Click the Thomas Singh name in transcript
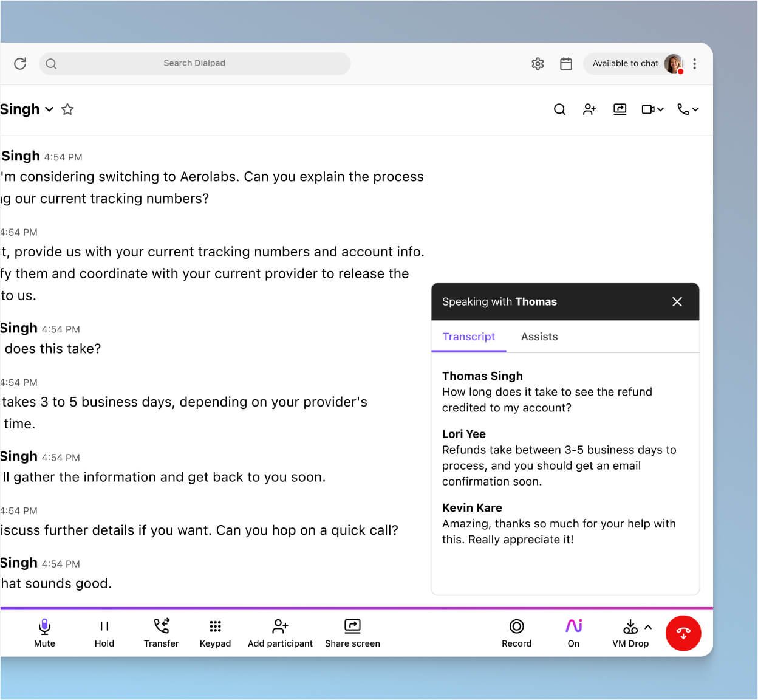The height and width of the screenshot is (700, 758). pos(482,376)
